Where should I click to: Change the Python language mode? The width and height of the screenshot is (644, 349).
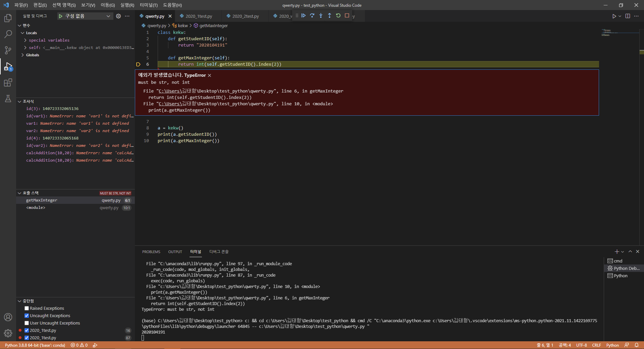tap(612, 345)
